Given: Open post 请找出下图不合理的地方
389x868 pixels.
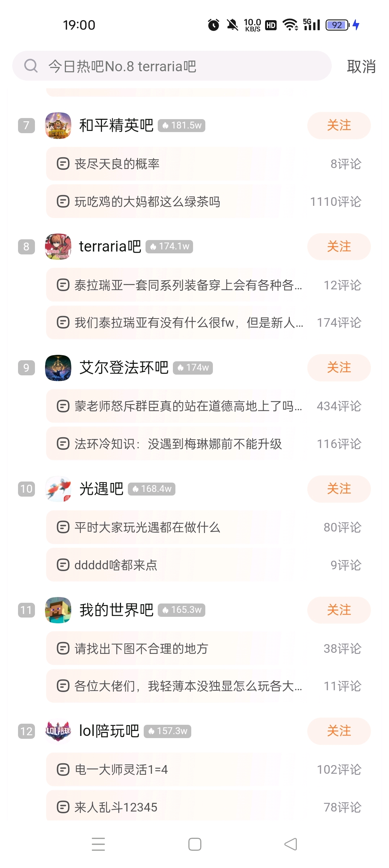Looking at the screenshot, I should click(209, 648).
